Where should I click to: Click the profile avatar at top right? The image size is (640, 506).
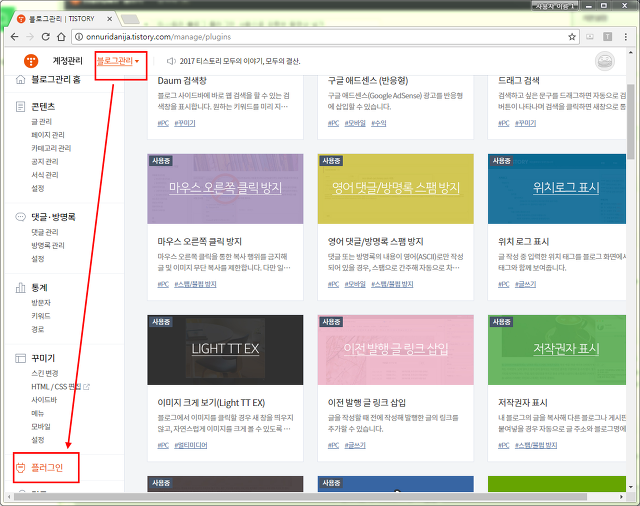click(x=604, y=61)
